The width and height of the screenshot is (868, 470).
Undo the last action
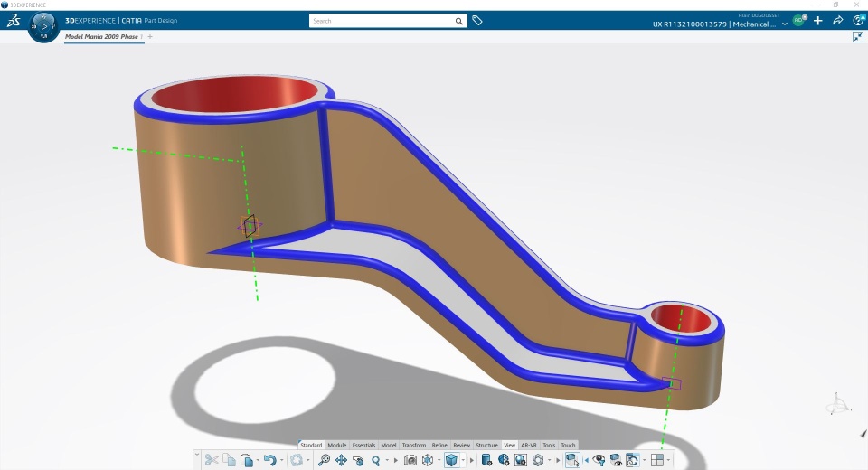point(270,460)
